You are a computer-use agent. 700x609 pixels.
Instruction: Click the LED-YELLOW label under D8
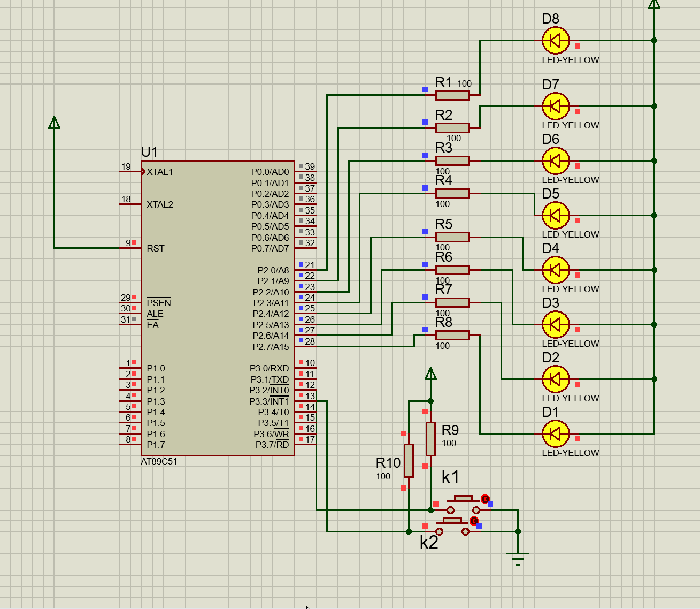(571, 60)
